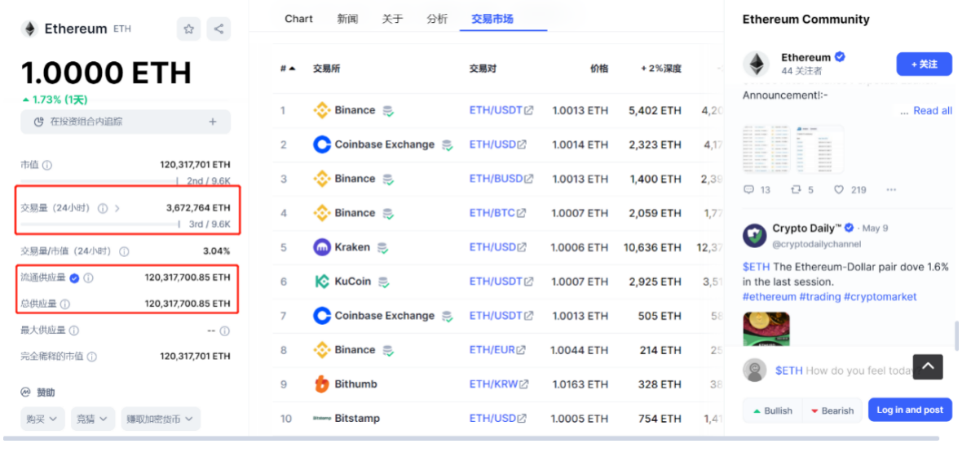Open the Crypto Daily post image thumbnail
Viewport: 980px width, 457px height.
[766, 330]
